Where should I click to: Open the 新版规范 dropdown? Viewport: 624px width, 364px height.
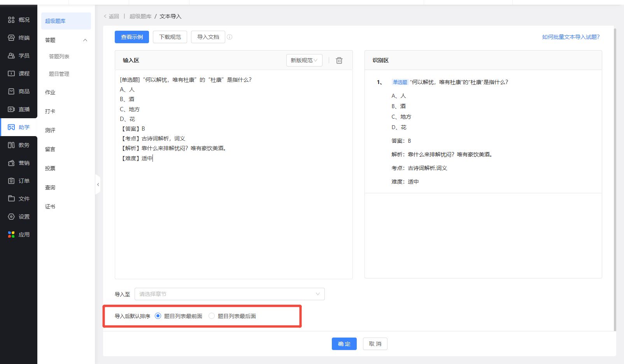[x=304, y=60]
